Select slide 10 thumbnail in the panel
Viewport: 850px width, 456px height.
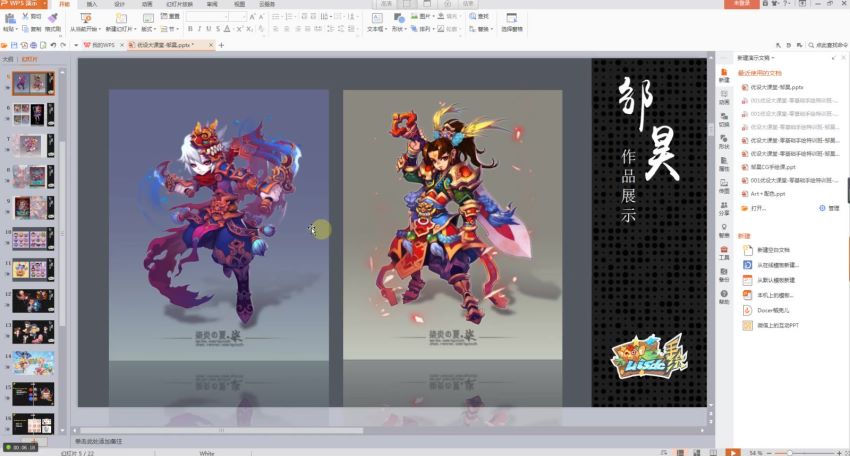(x=33, y=239)
